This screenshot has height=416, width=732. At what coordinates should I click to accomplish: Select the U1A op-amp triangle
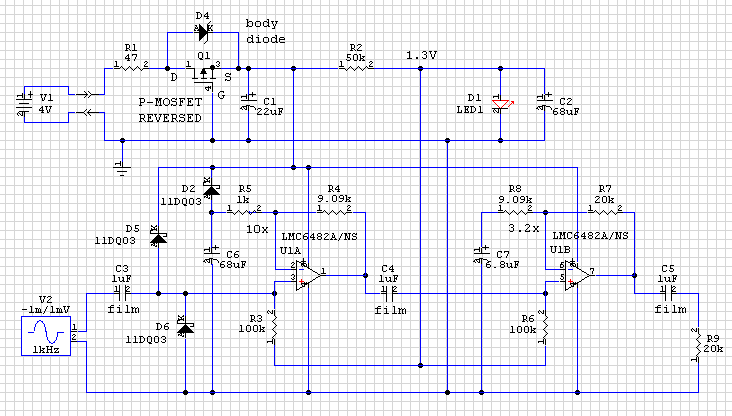[x=308, y=275]
